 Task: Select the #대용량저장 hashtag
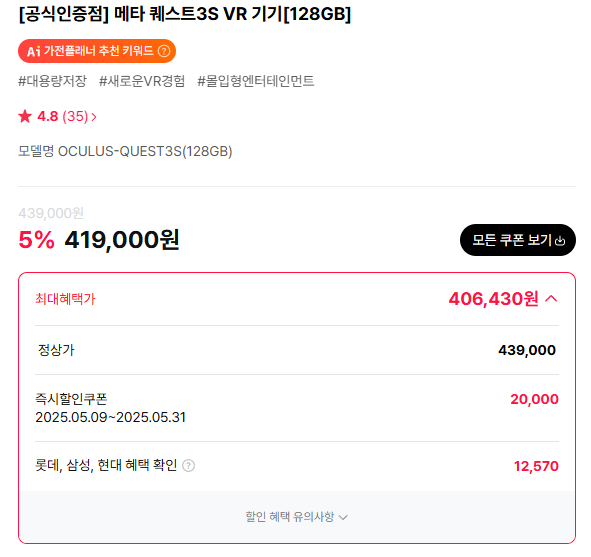pyautogui.click(x=52, y=81)
